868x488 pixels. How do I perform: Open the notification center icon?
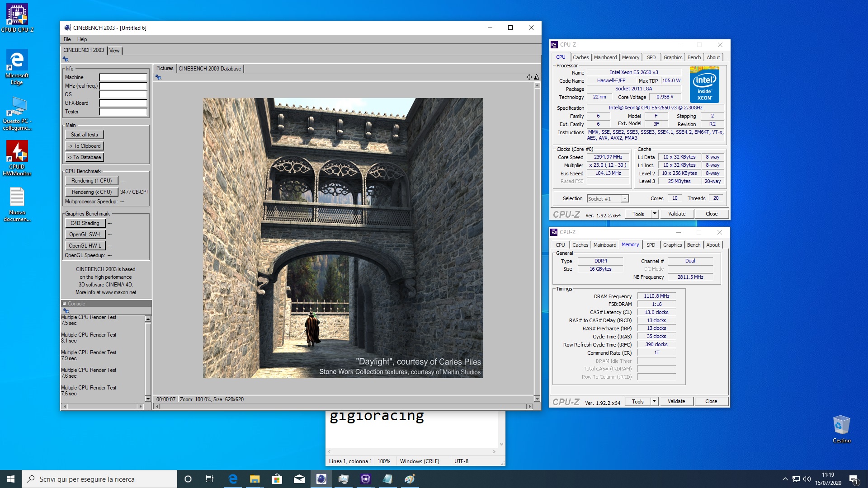point(854,479)
